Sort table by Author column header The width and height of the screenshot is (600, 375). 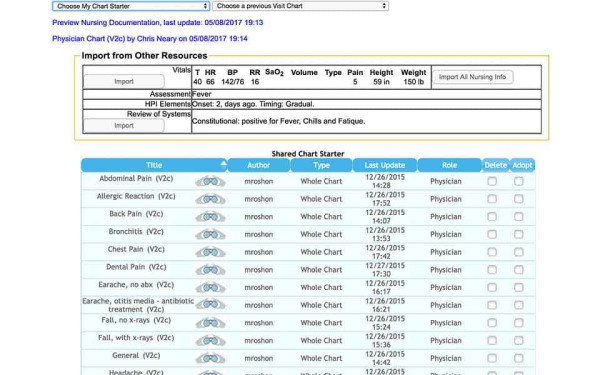[x=259, y=165]
